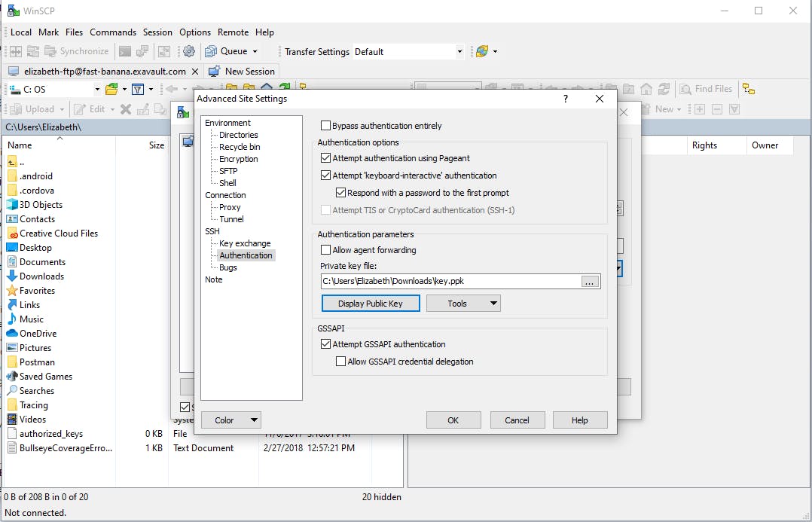Viewport: 812px width, 522px height.
Task: Open the Commands menu
Action: tap(113, 32)
